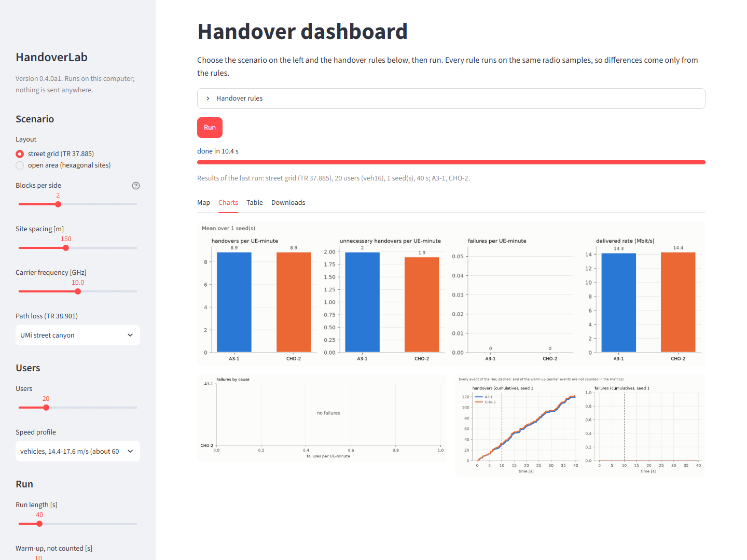Image resolution: width=747 pixels, height=560 pixels.
Task: Click the red Run button
Action: 210,128
